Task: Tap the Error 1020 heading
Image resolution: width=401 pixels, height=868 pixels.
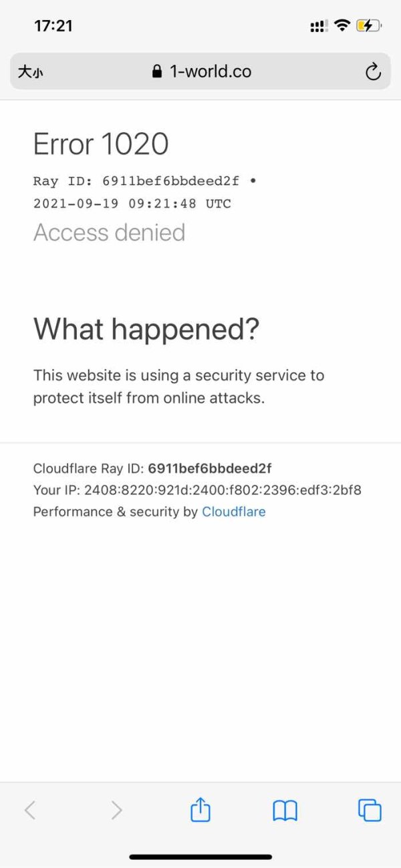Action: (101, 144)
